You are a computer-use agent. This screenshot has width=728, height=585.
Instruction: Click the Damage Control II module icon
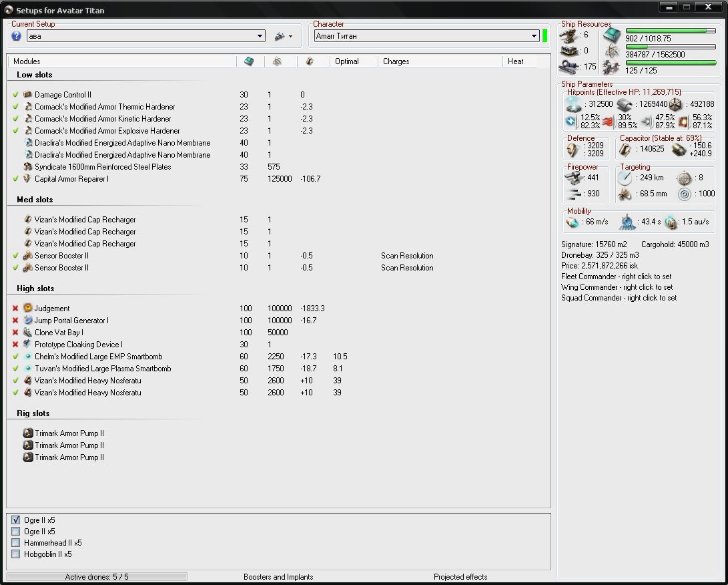28,94
